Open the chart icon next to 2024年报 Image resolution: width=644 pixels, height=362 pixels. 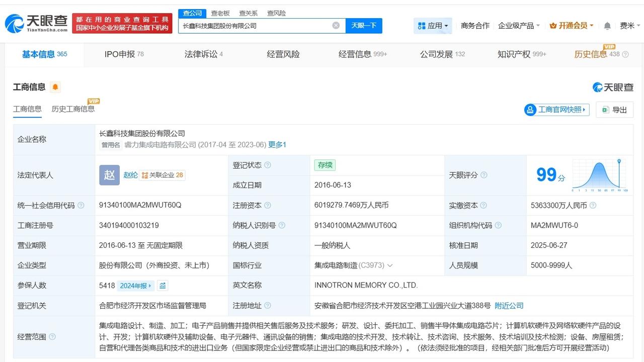(163, 286)
